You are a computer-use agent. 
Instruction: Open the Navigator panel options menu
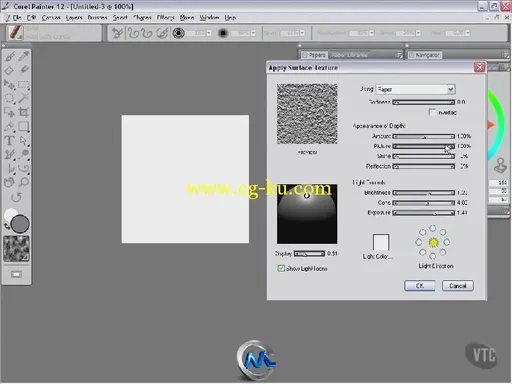pos(506,55)
